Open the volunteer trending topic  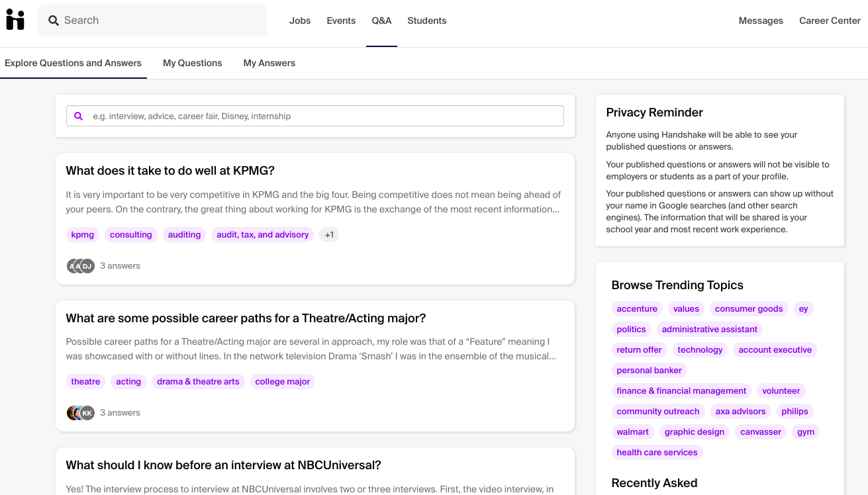tap(781, 390)
